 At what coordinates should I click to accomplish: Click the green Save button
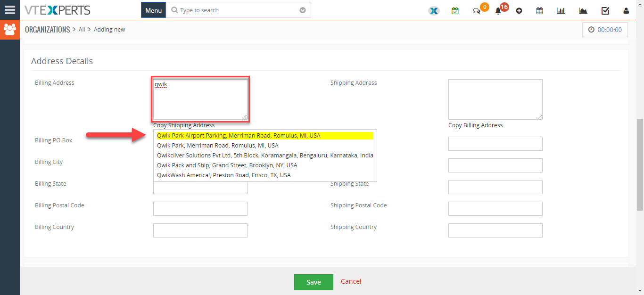(314, 282)
